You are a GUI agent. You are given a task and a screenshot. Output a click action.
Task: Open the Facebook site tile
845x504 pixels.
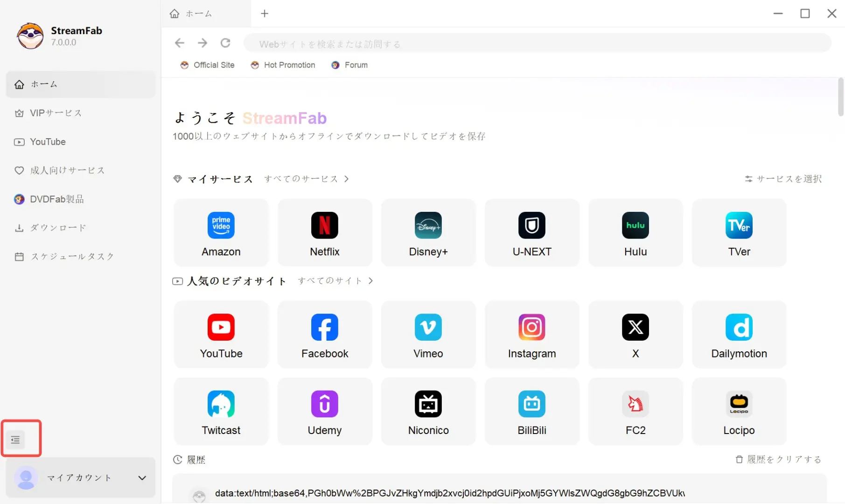(325, 335)
